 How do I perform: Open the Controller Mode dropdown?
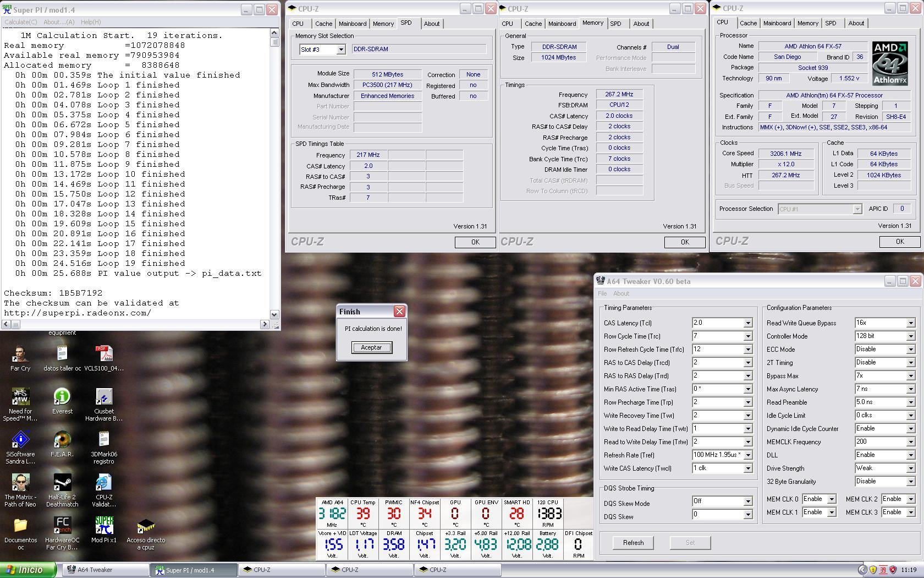coord(911,336)
